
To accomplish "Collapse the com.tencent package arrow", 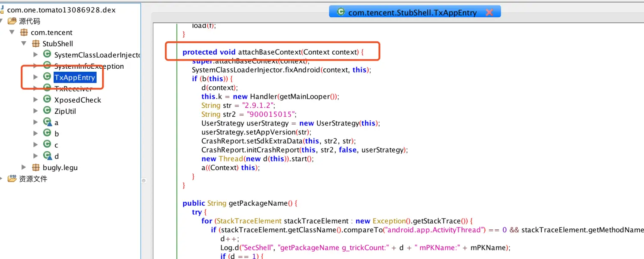I will [12, 32].
